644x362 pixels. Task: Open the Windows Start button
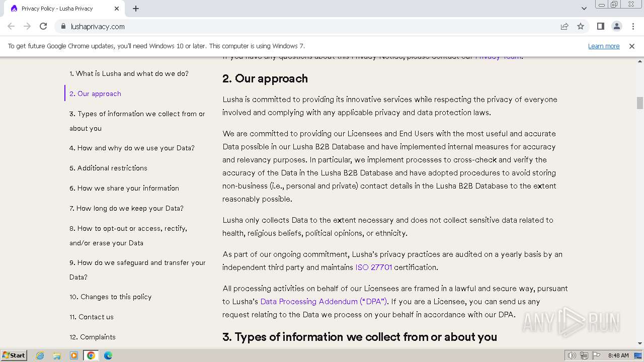point(14,355)
